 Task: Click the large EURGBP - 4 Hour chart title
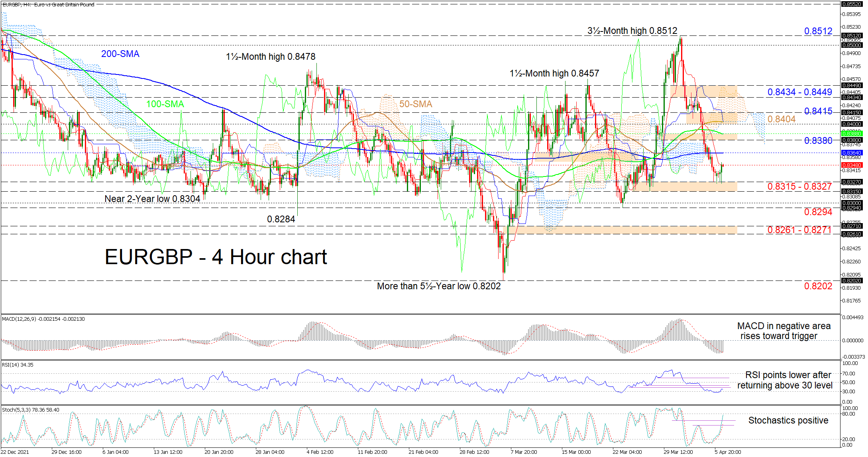216,257
